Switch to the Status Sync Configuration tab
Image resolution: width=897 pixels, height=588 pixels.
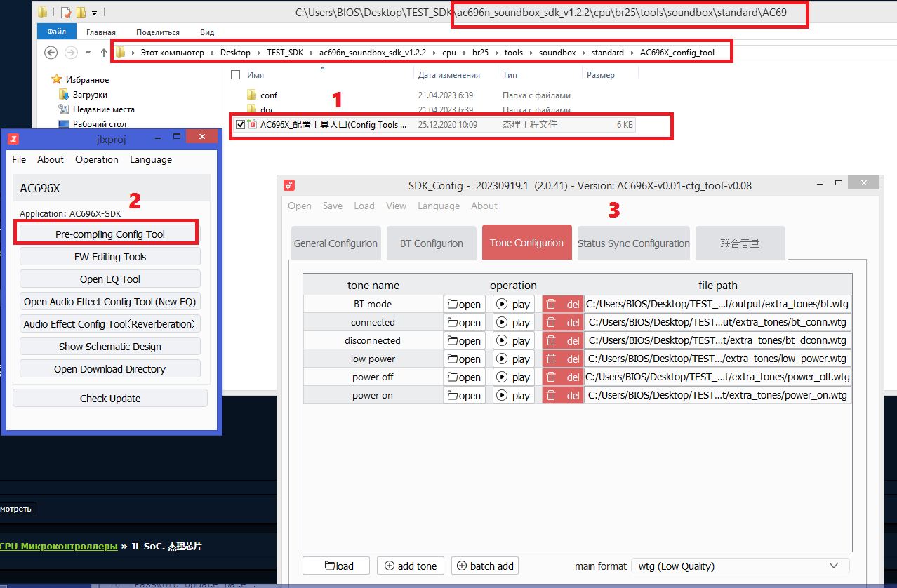pyautogui.click(x=633, y=243)
